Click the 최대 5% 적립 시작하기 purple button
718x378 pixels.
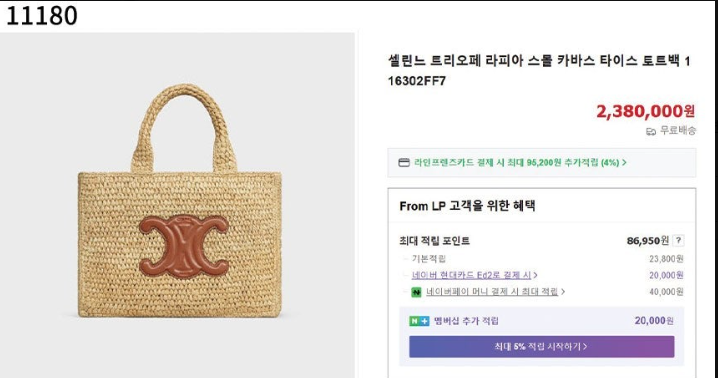541,346
